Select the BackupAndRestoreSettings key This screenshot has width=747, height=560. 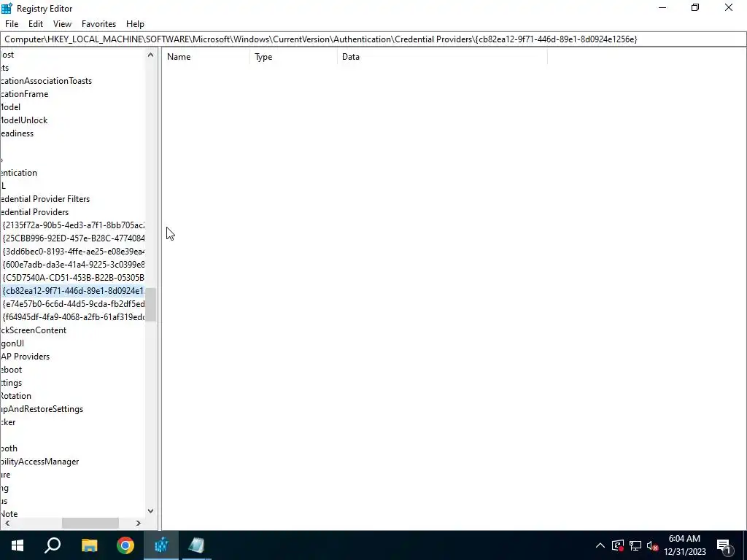pyautogui.click(x=42, y=409)
